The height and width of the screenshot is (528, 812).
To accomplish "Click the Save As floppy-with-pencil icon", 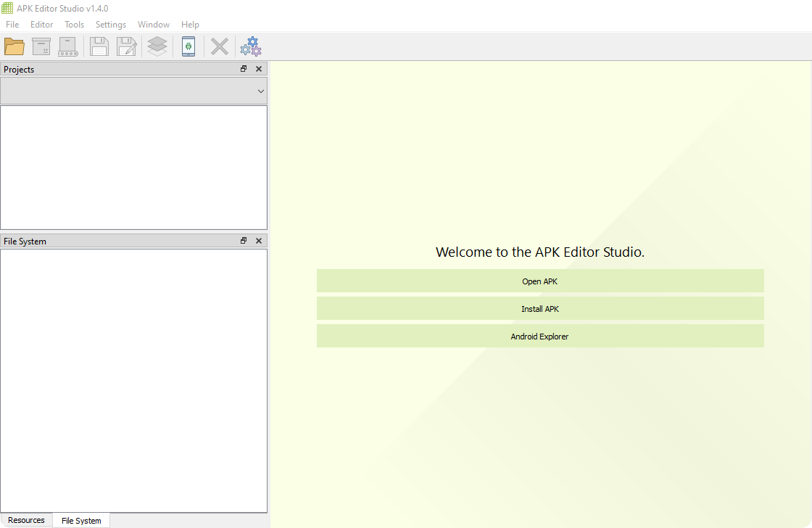I will point(127,46).
